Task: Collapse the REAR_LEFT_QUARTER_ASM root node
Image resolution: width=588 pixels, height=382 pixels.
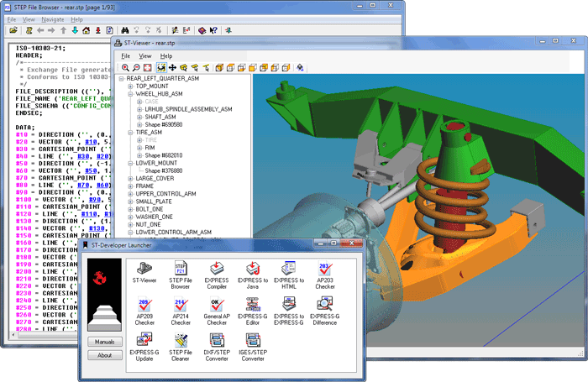Action: pyautogui.click(x=121, y=79)
